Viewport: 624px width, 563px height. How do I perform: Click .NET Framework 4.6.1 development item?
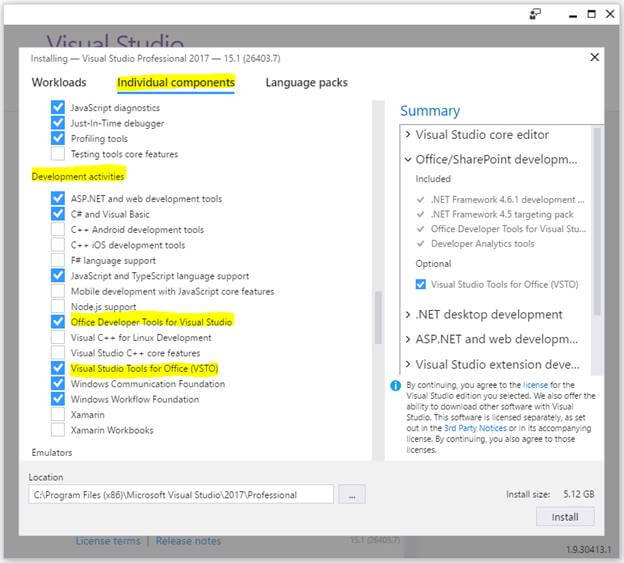(507, 200)
